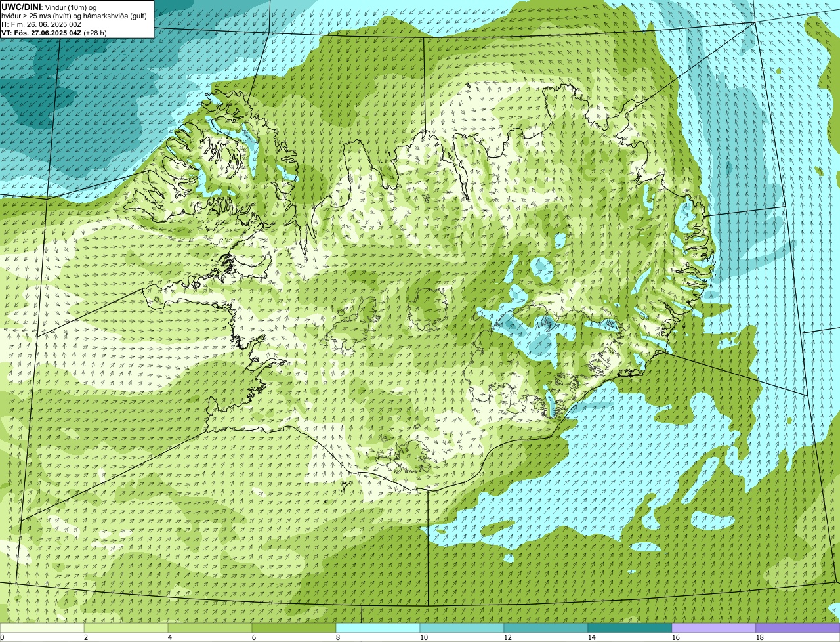Click the legend scale label '2'
The width and height of the screenshot is (840, 642).
(x=86, y=637)
